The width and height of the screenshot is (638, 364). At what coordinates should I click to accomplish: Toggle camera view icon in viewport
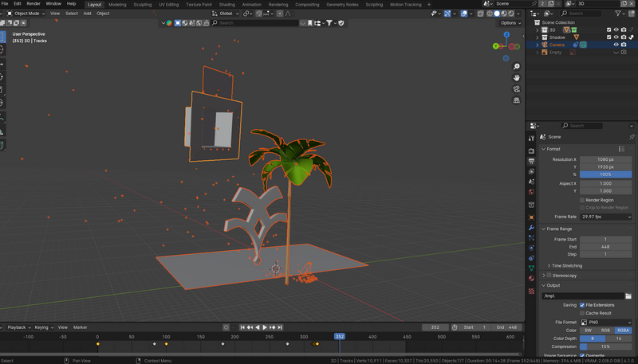(x=518, y=89)
